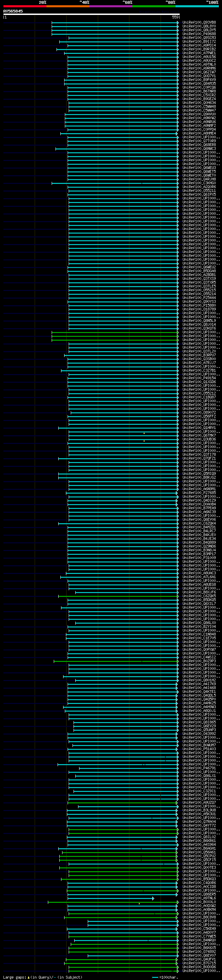
Task: Select hit UniRef100_B4MZD1
Action: [199, 527]
